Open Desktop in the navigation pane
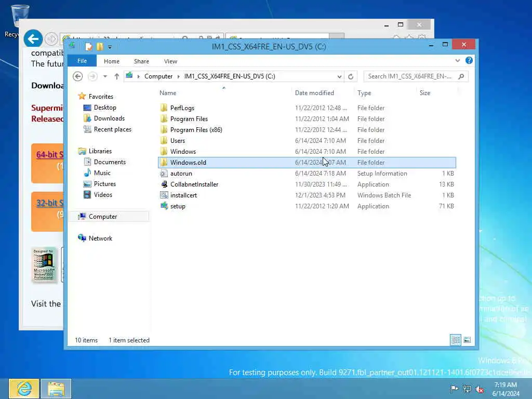This screenshot has width=532, height=399. coord(105,108)
